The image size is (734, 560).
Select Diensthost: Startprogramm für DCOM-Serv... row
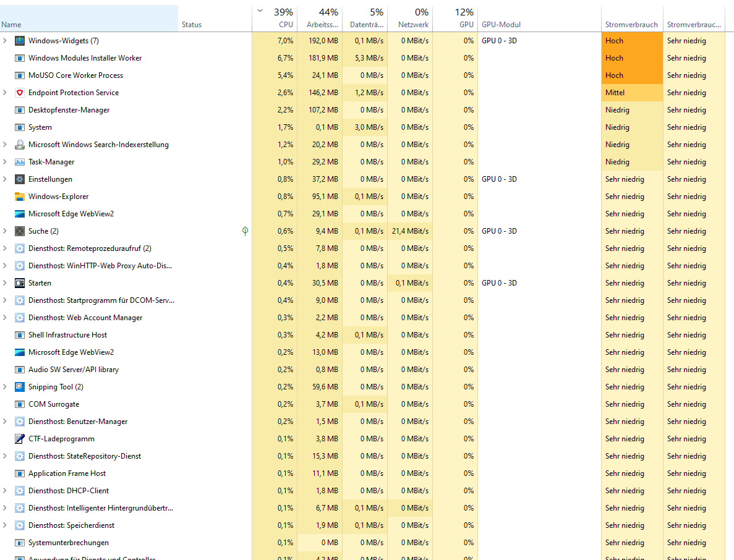click(362, 300)
